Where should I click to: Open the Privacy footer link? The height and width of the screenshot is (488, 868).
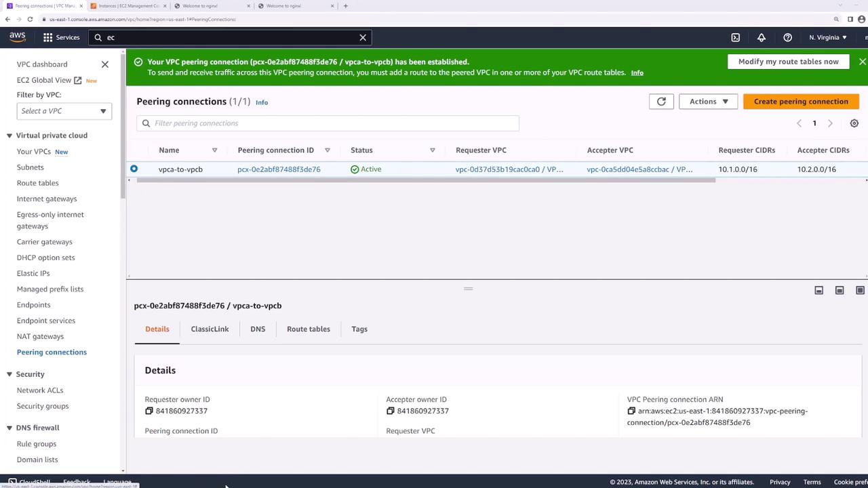coord(780,482)
